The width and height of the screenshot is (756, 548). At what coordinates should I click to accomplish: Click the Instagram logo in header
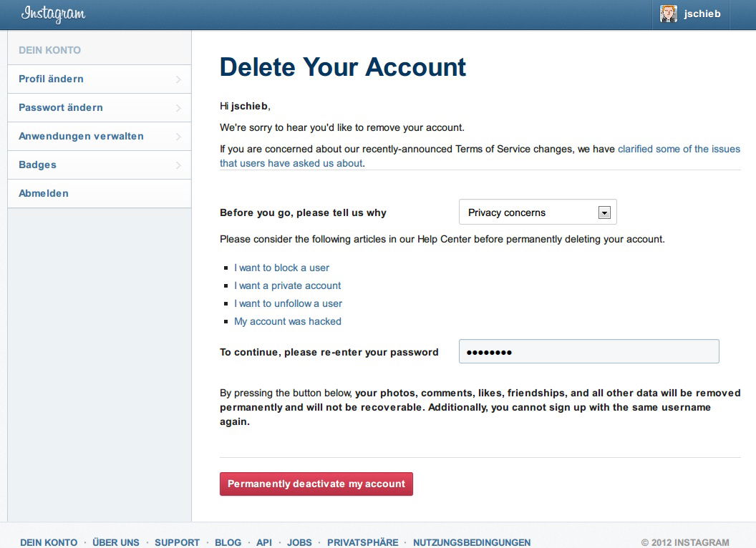click(53, 14)
